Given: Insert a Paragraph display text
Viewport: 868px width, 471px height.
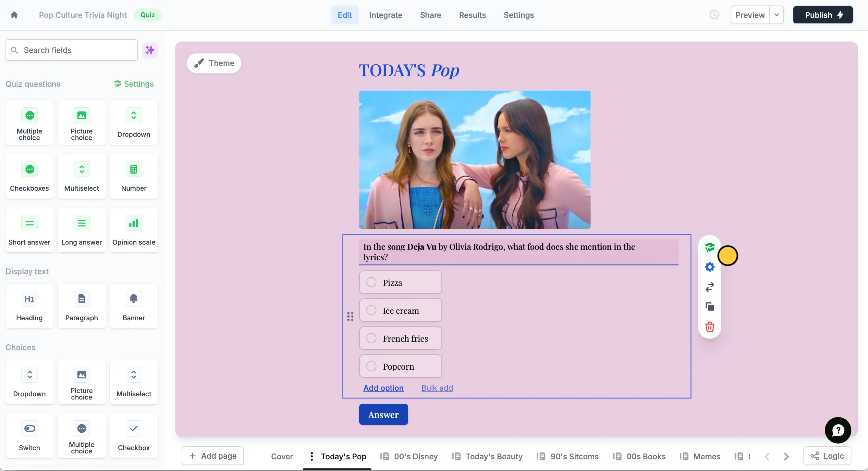Looking at the screenshot, I should tap(81, 306).
